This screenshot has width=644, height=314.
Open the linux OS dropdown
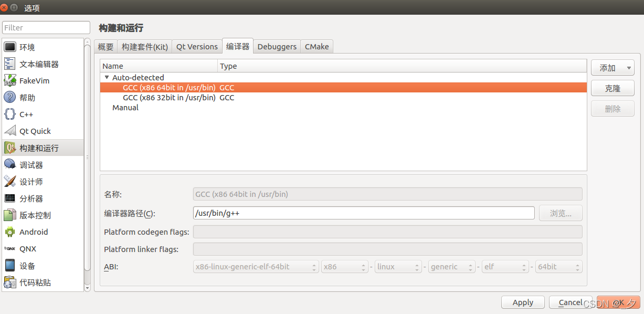pyautogui.click(x=398, y=267)
